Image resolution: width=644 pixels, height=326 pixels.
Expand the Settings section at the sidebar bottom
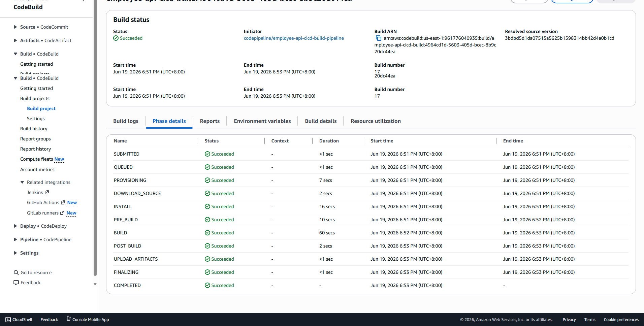(x=15, y=253)
